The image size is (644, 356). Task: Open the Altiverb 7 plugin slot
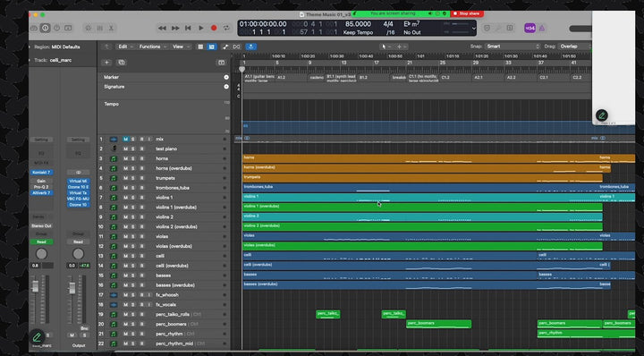[41, 192]
